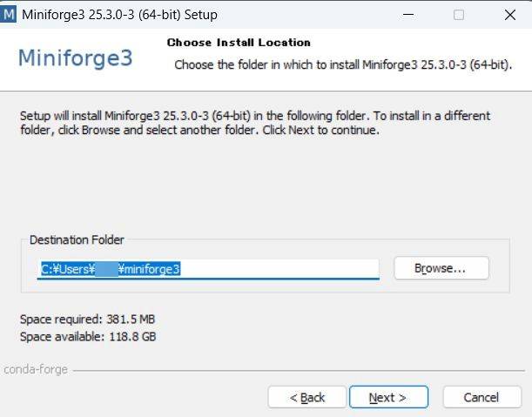532x417 pixels.
Task: Click the Miniforge3 logo in the header
Action: (x=76, y=58)
